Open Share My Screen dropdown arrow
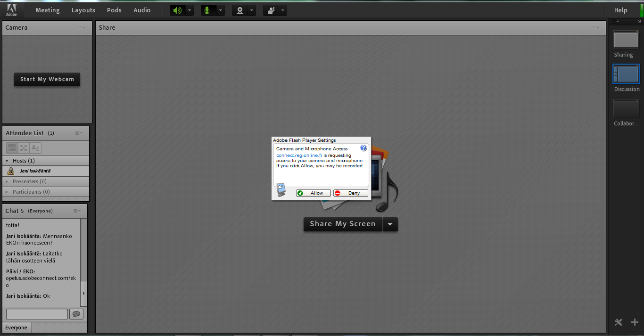 click(x=390, y=224)
